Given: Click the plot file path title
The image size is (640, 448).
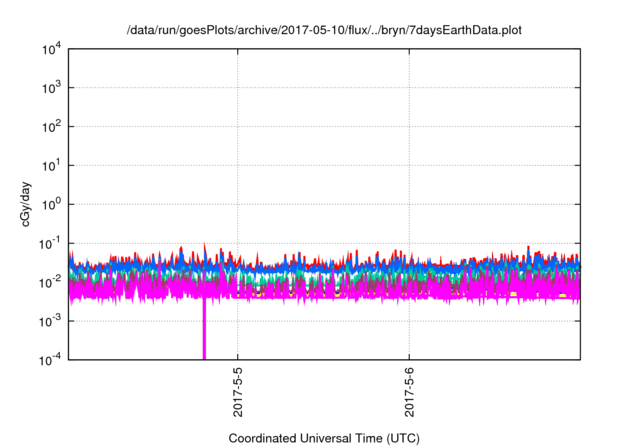Looking at the screenshot, I should tap(324, 30).
